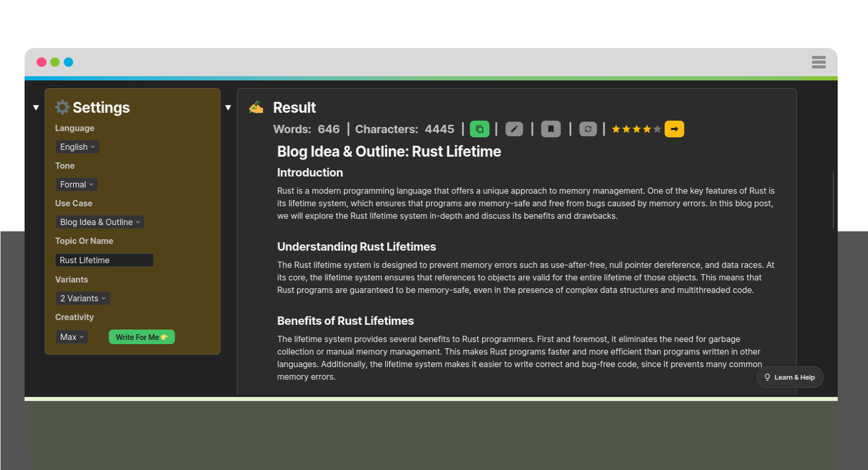The image size is (868, 470).
Task: Click the Write For Me button
Action: click(x=142, y=337)
